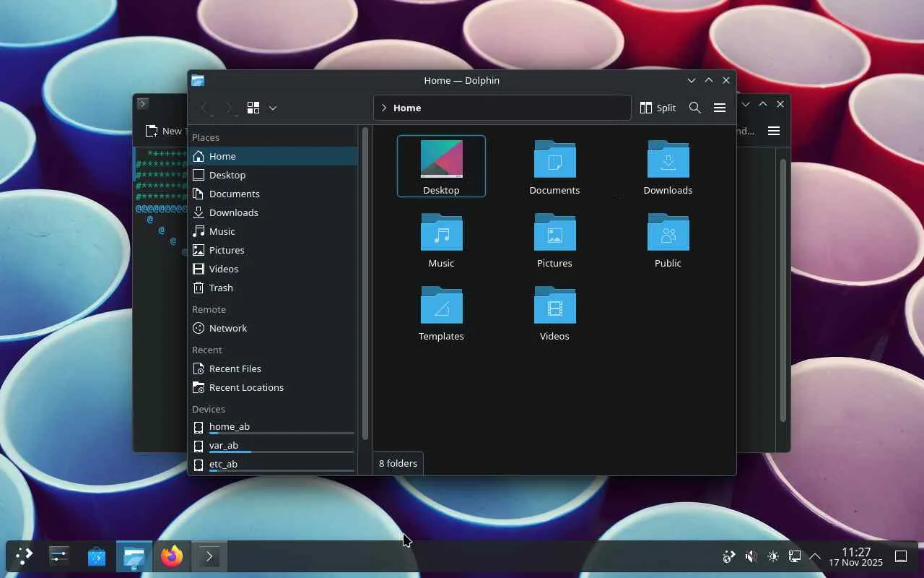Open the var_ab device
Image resolution: width=924 pixels, height=578 pixels.
(224, 446)
